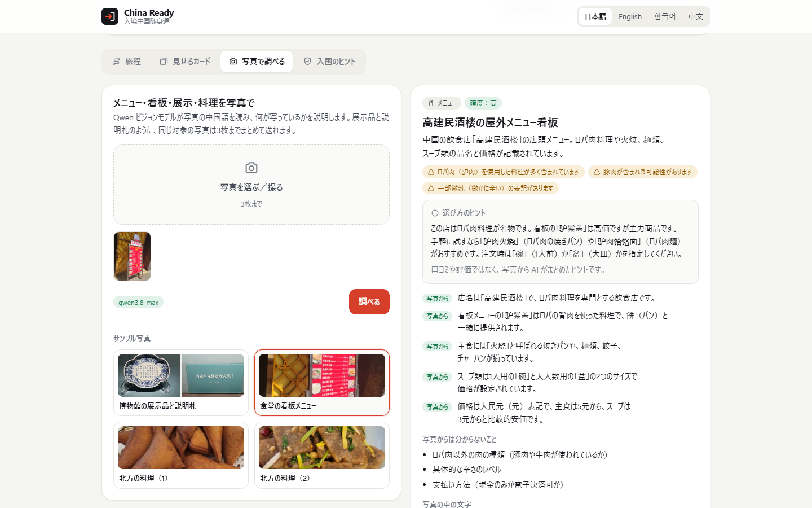Image resolution: width=812 pixels, height=508 pixels.
Task: Select the 北方の料理（2） sample photo
Action: tap(322, 455)
